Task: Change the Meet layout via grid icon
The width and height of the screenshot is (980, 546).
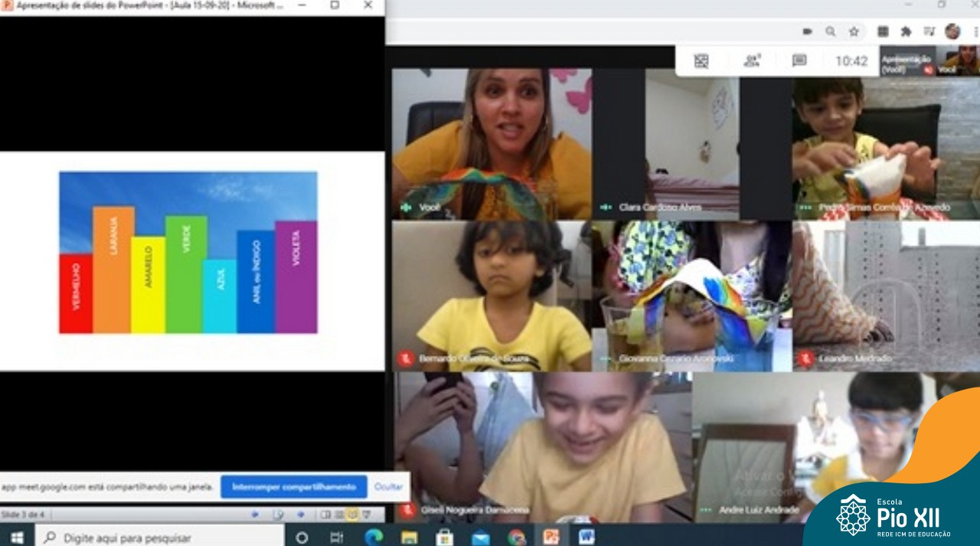Action: (701, 61)
